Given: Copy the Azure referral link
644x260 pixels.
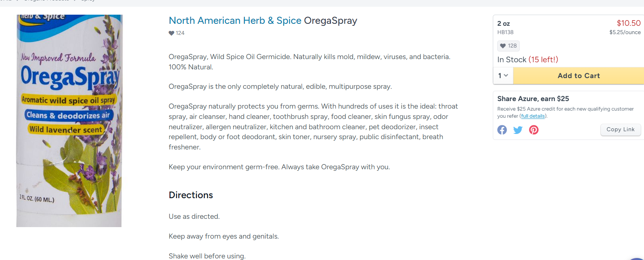Looking at the screenshot, I should point(621,130).
